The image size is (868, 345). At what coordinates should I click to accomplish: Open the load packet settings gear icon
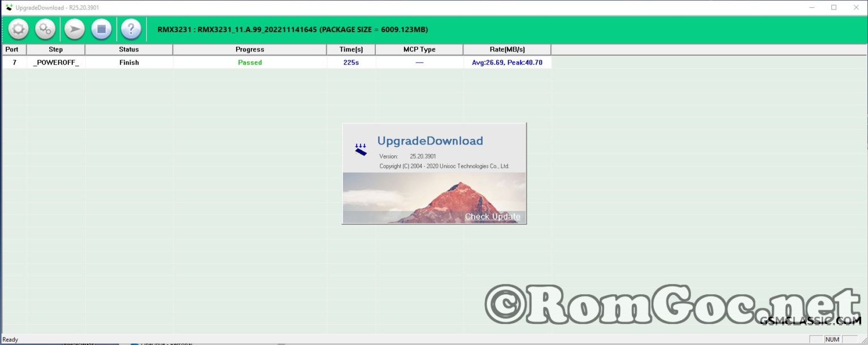pyautogui.click(x=18, y=29)
